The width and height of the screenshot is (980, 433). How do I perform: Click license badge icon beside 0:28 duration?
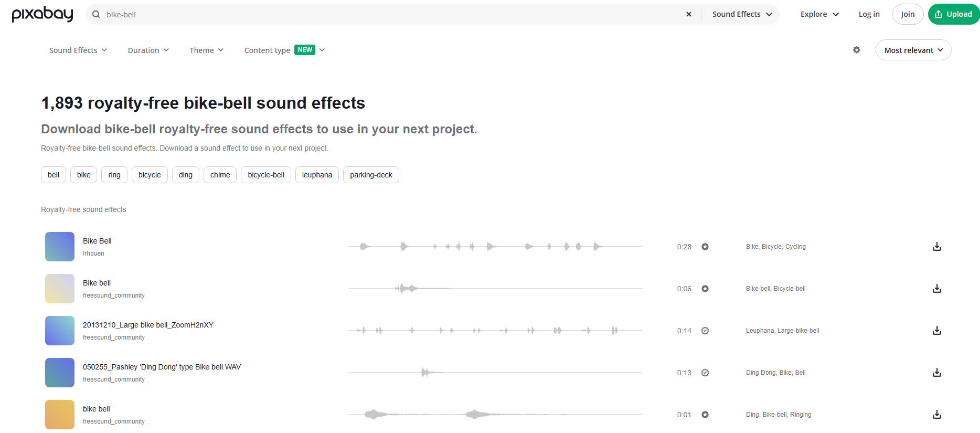(x=705, y=247)
